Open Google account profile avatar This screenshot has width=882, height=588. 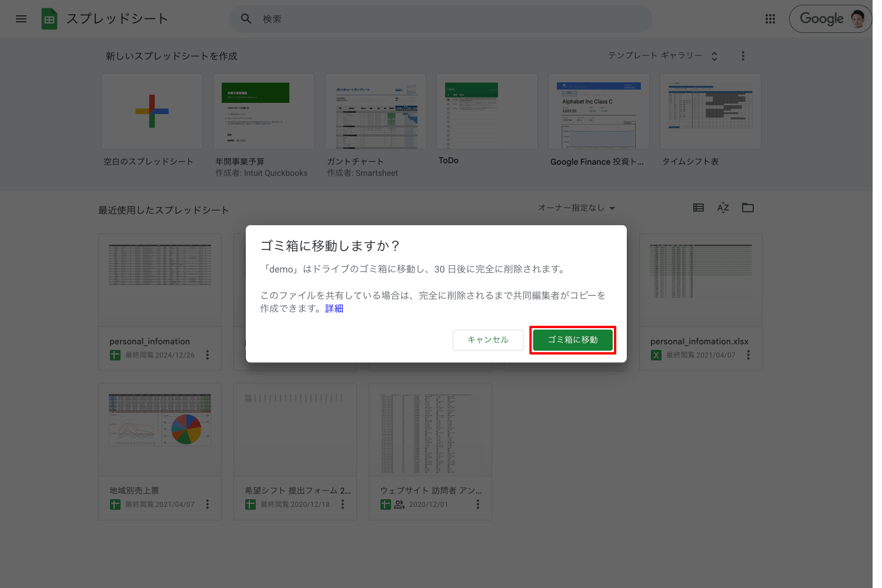click(857, 19)
